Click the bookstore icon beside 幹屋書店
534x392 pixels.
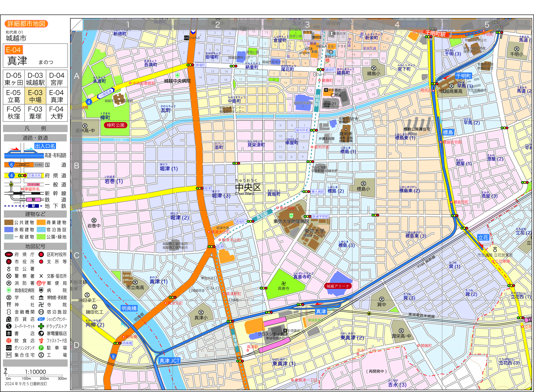tap(326, 90)
